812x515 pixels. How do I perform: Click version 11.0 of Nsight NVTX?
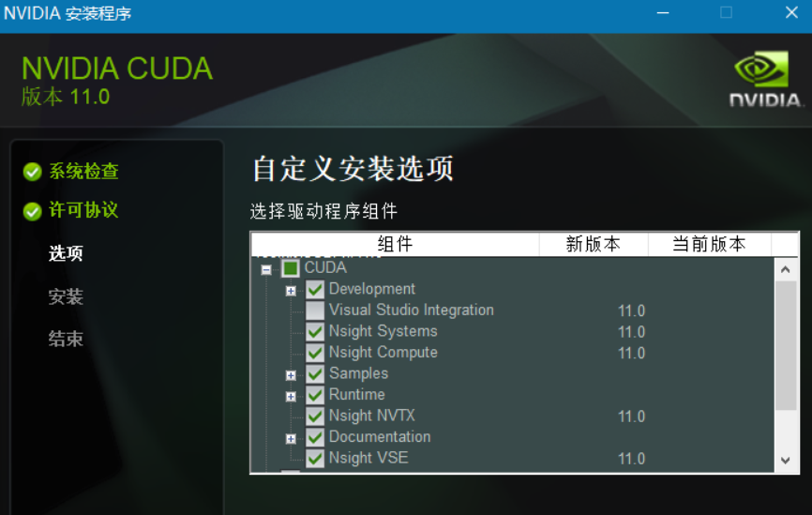coord(631,417)
